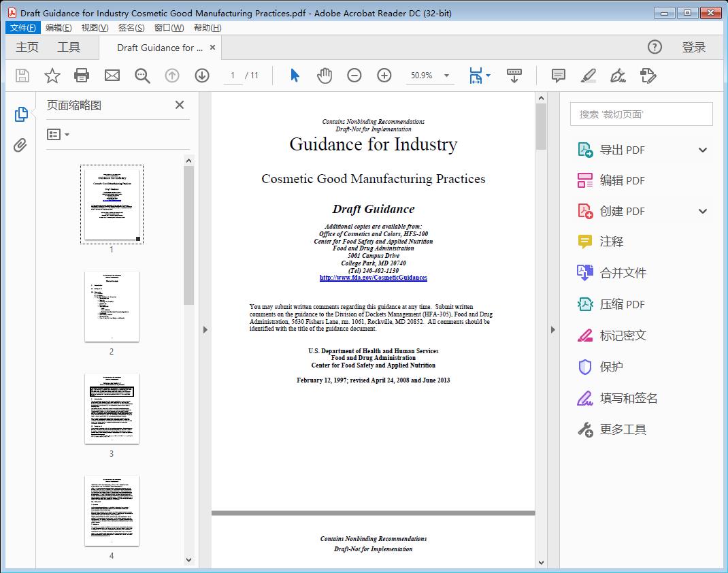The height and width of the screenshot is (573, 728).
Task: Click the zoom out minus icon
Action: coord(354,76)
